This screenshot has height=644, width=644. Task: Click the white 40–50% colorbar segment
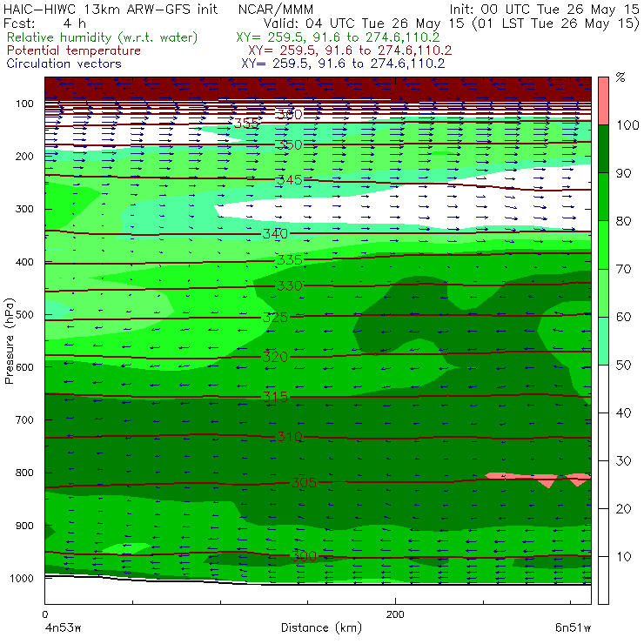click(603, 388)
